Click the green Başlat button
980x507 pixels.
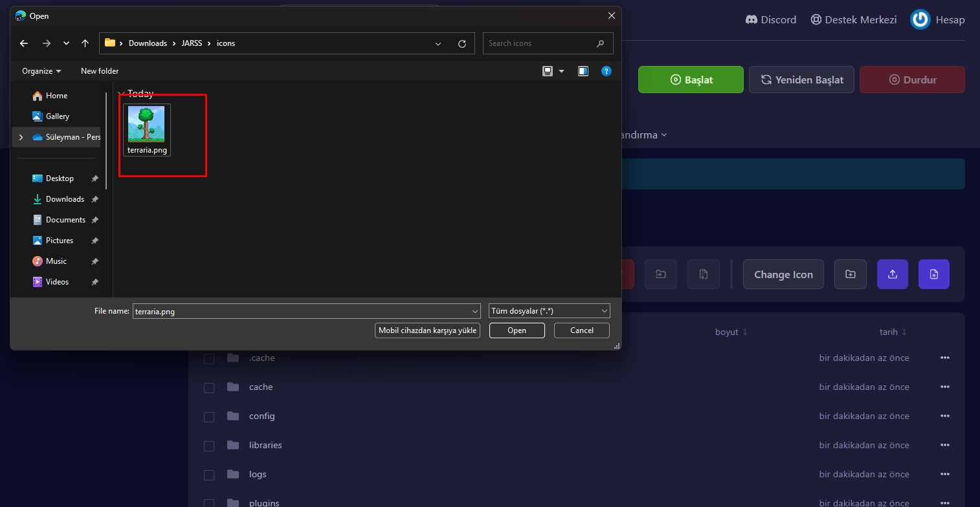(x=691, y=80)
